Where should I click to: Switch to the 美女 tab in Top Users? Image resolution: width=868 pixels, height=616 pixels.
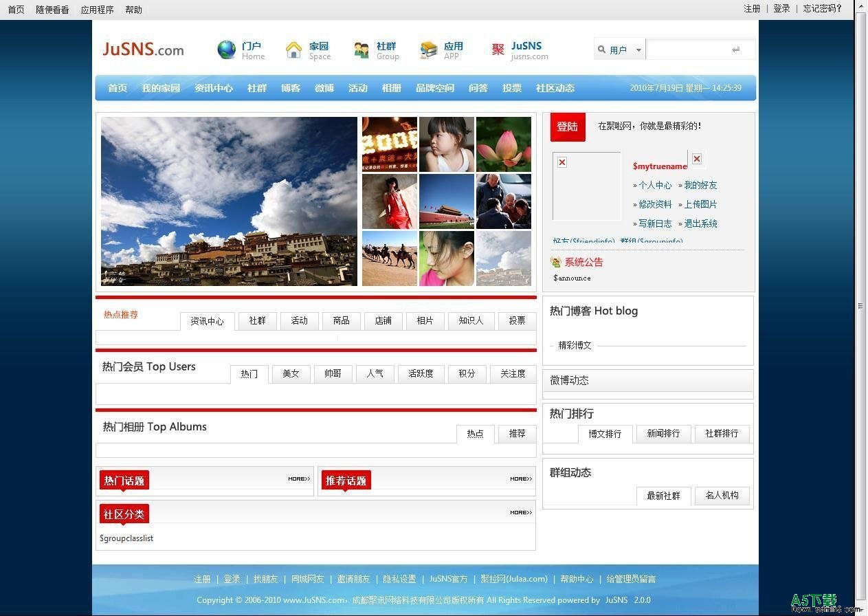pos(291,374)
